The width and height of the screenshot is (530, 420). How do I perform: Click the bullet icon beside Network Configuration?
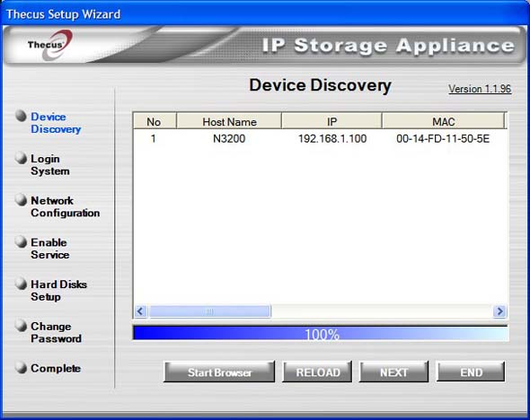point(21,199)
